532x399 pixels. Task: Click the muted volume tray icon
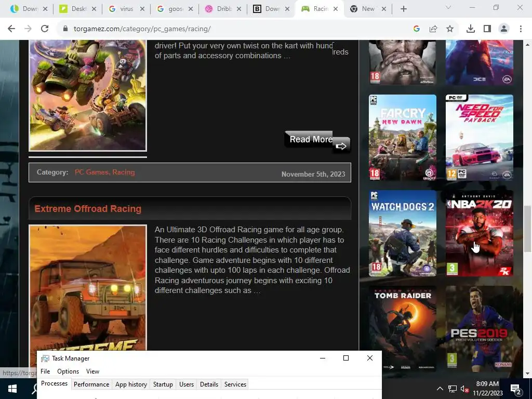pos(464,389)
